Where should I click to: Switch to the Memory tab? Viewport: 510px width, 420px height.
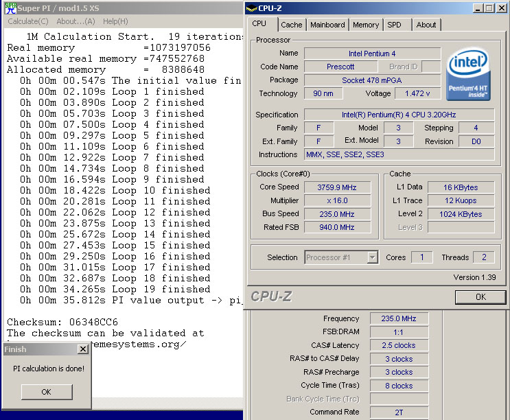coord(366,25)
